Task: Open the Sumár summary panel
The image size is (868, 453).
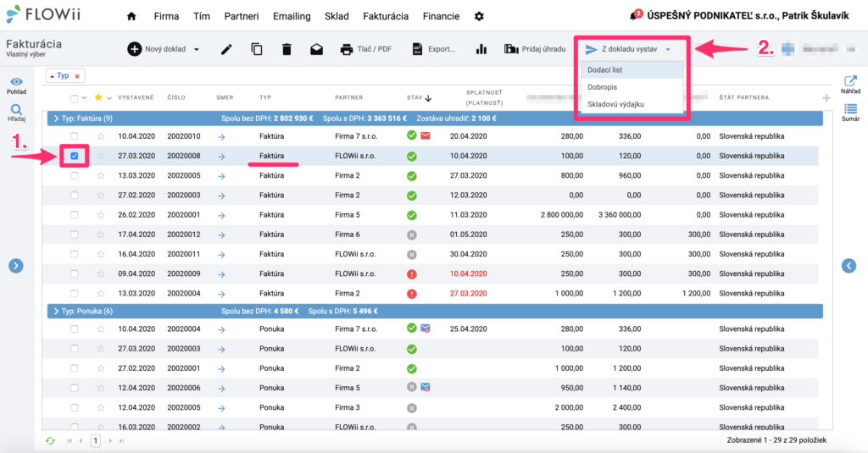Action: pyautogui.click(x=850, y=113)
